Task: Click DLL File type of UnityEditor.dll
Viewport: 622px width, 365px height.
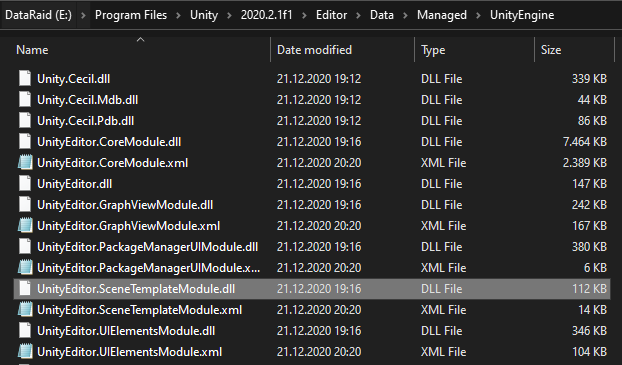Action: coord(442,184)
